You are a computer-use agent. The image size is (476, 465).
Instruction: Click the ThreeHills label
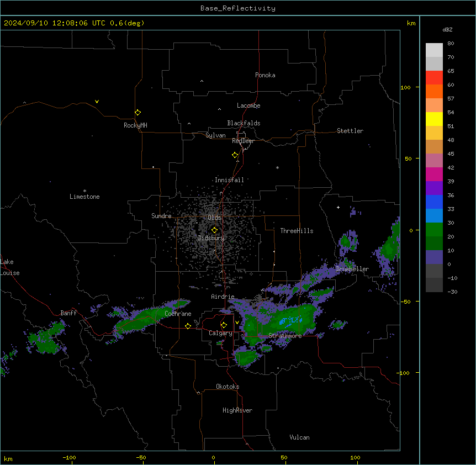(x=297, y=231)
